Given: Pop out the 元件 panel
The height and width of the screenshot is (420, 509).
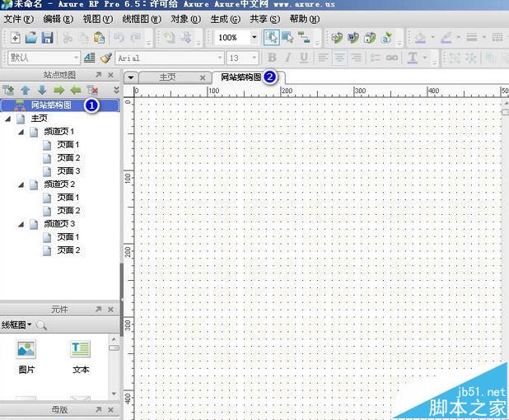Looking at the screenshot, I should click(x=99, y=310).
